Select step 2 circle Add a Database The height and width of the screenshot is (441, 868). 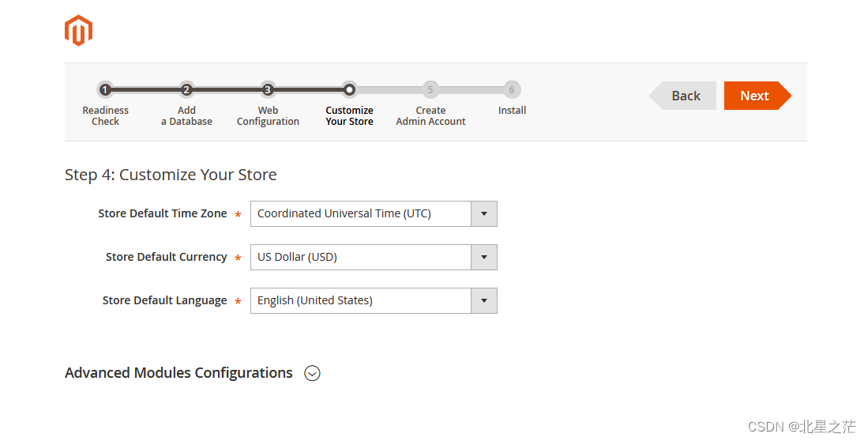[186, 90]
